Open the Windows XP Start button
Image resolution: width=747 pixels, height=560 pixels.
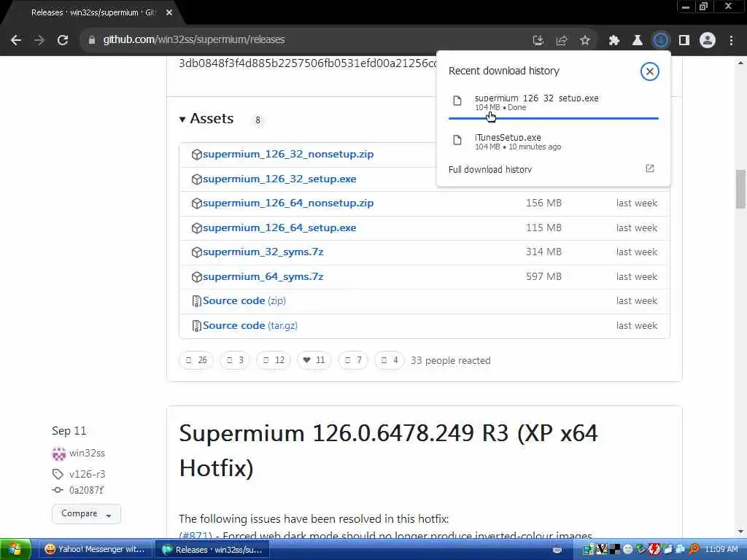click(x=16, y=550)
